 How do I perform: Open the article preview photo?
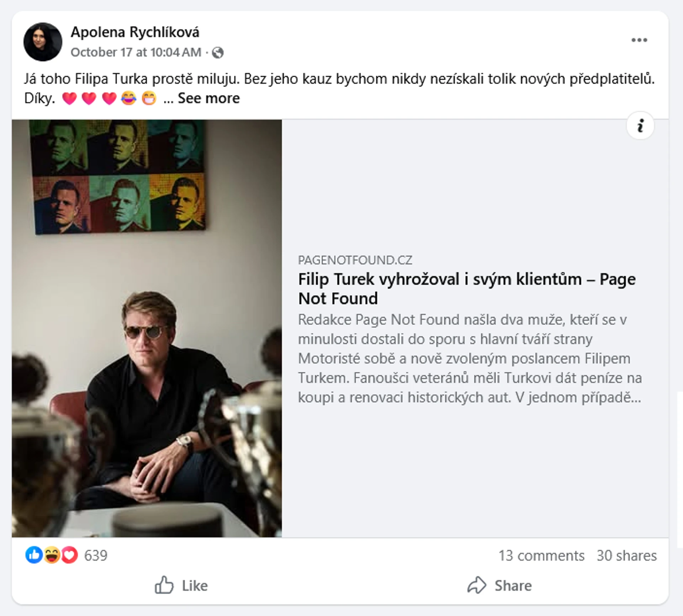147,328
